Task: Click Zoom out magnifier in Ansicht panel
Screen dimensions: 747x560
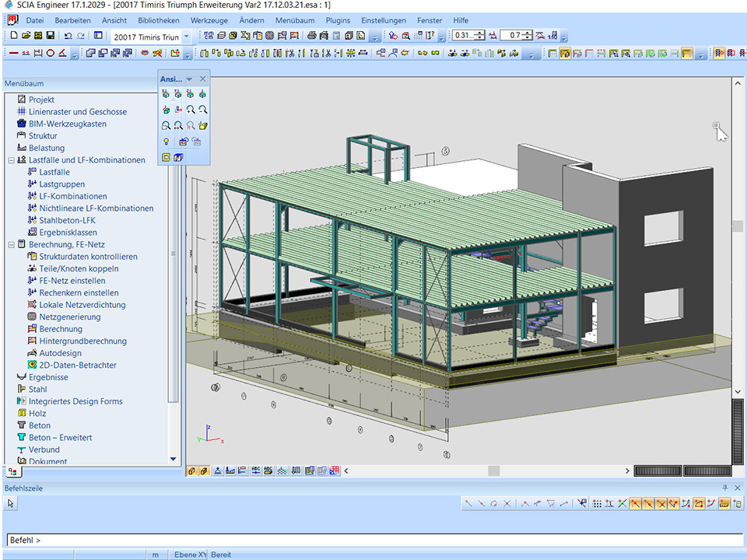Action: pos(202,110)
